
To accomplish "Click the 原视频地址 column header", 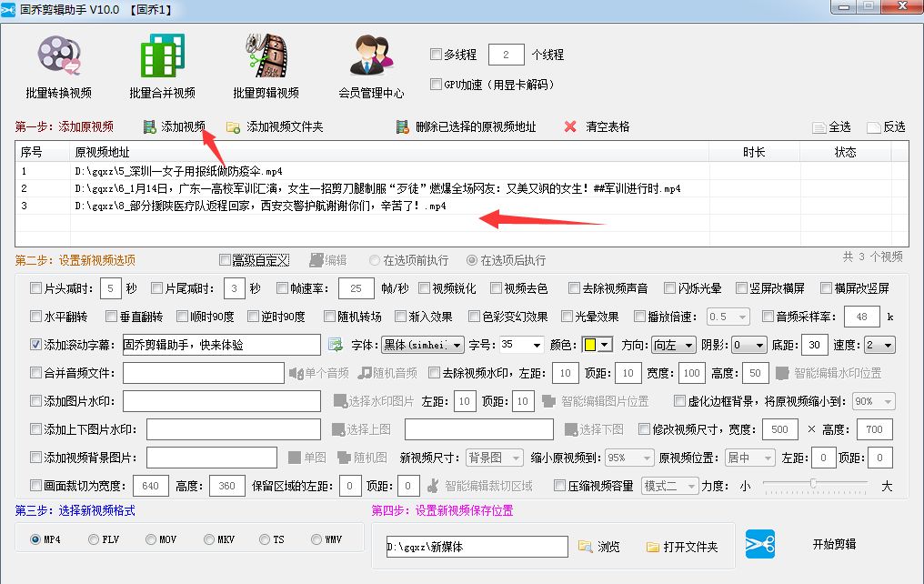I will pyautogui.click(x=389, y=152).
